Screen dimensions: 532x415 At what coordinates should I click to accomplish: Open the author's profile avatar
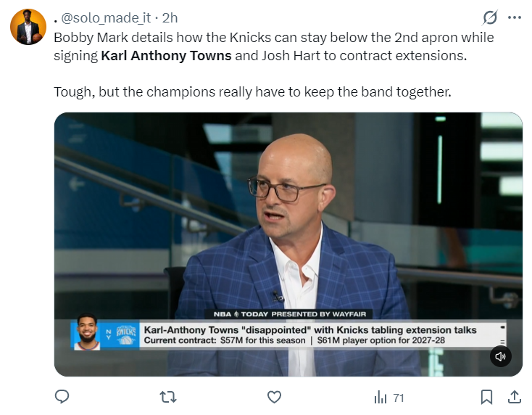(28, 27)
